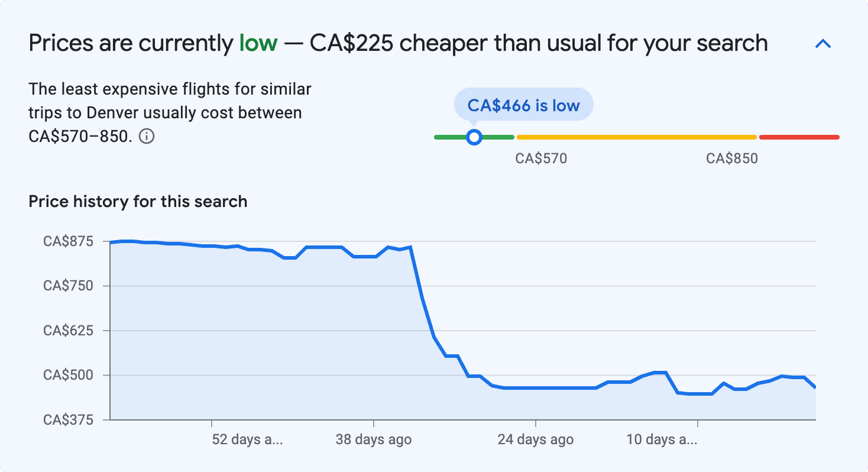The height and width of the screenshot is (472, 868).
Task: Click the '10 days ago' axis label
Action: (x=662, y=439)
